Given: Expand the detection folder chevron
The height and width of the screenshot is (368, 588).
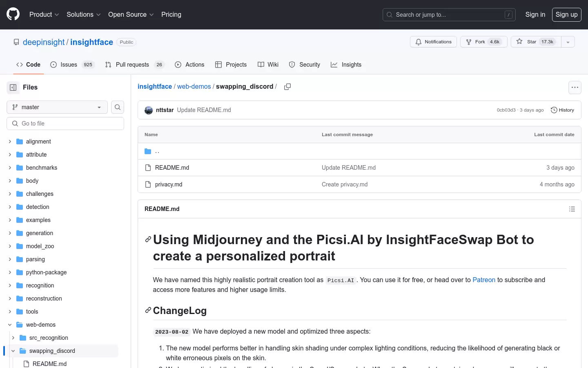Looking at the screenshot, I should pyautogui.click(x=10, y=207).
